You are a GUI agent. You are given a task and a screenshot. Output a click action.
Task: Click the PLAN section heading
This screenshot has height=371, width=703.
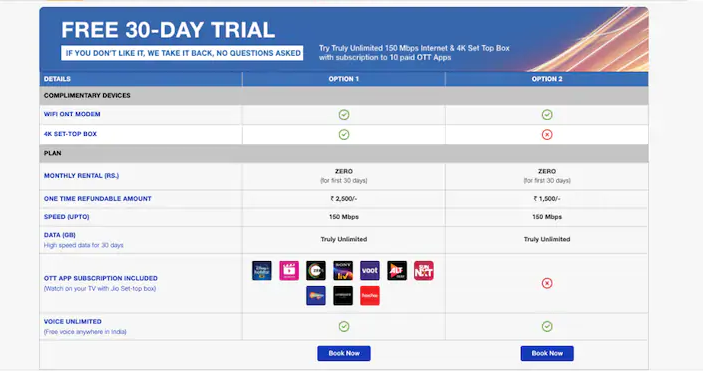(52, 153)
